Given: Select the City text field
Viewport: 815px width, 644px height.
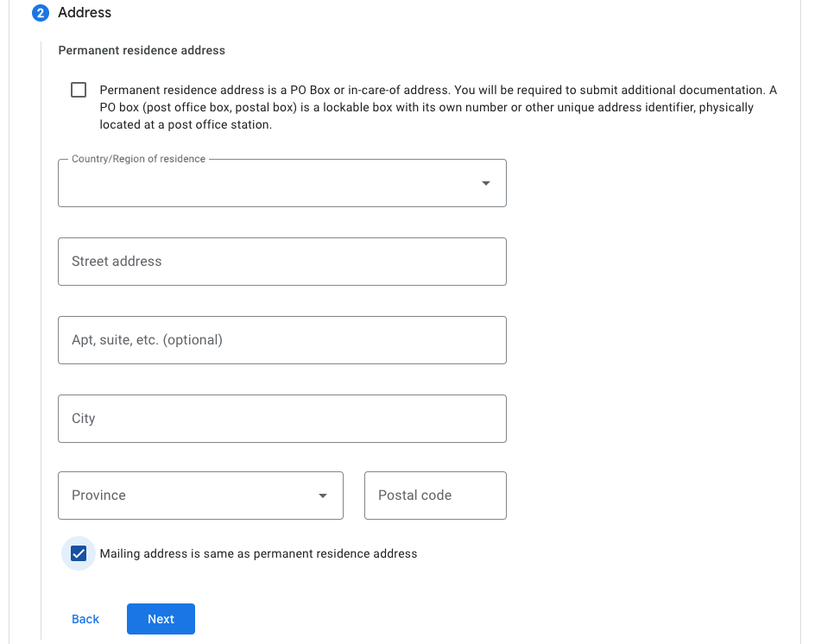Looking at the screenshot, I should tap(282, 419).
